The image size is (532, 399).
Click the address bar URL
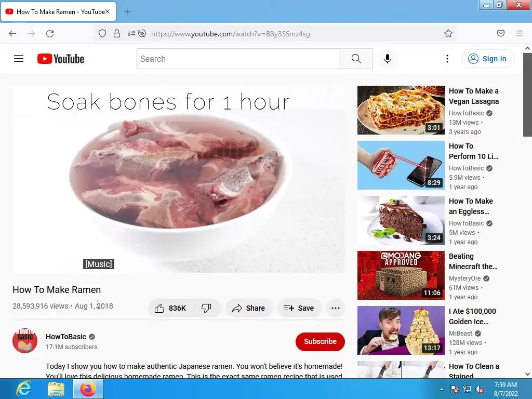pyautogui.click(x=230, y=34)
